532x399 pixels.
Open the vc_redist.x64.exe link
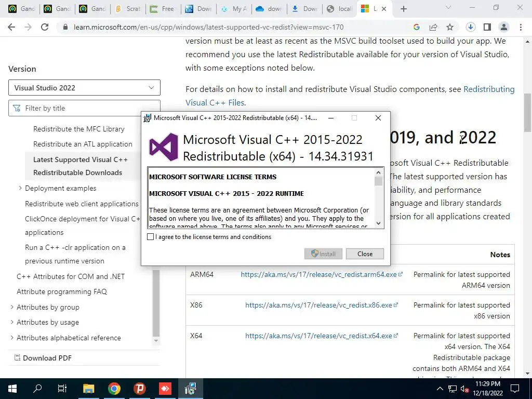[x=322, y=336]
